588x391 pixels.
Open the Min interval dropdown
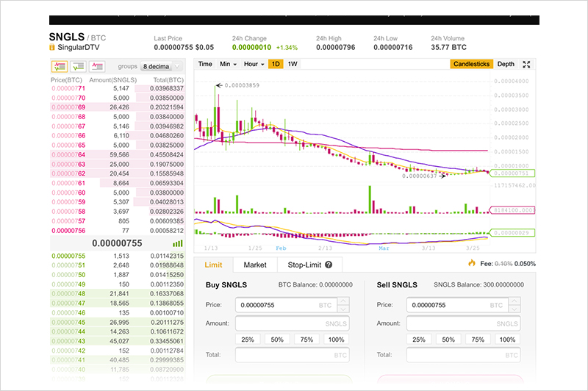[228, 64]
